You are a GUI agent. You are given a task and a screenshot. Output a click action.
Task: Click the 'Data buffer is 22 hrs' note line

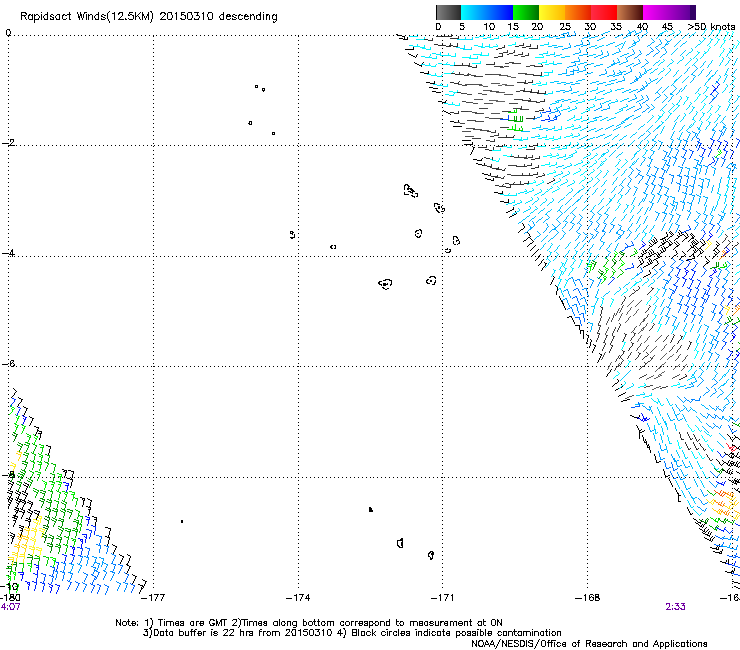point(352,633)
